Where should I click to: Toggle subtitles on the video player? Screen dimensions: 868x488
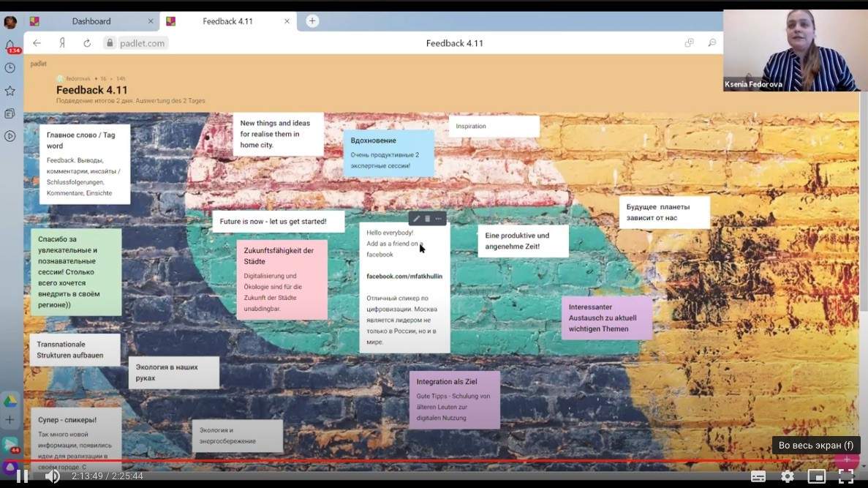(x=758, y=476)
